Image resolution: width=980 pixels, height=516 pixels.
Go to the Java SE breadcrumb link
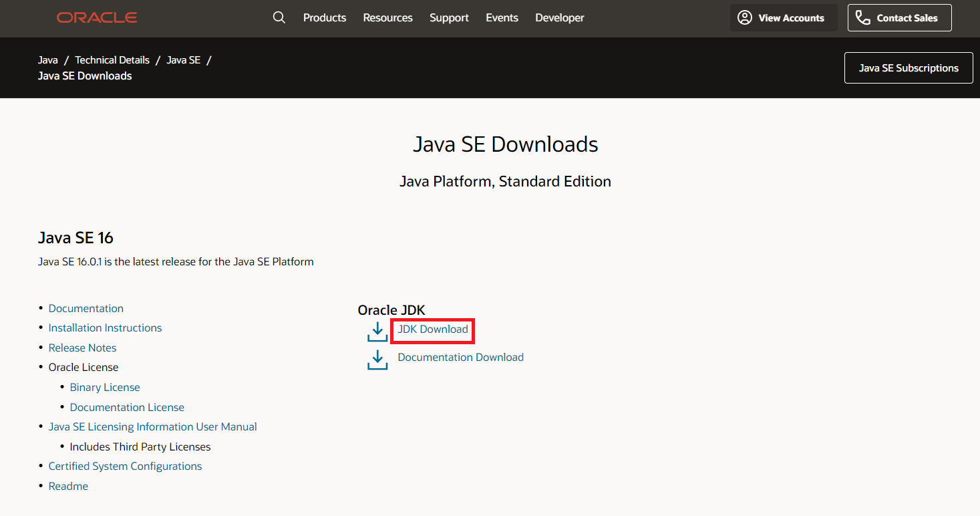click(x=184, y=60)
